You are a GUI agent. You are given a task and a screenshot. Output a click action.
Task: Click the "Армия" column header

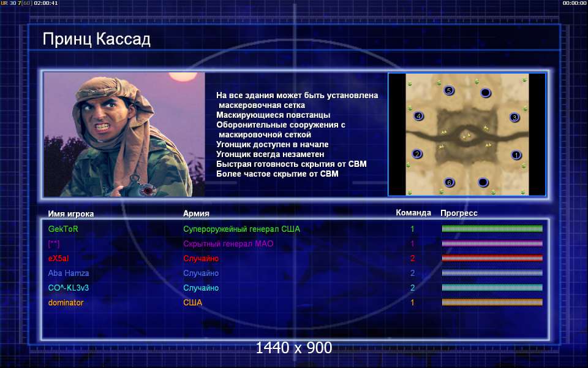[x=196, y=213]
